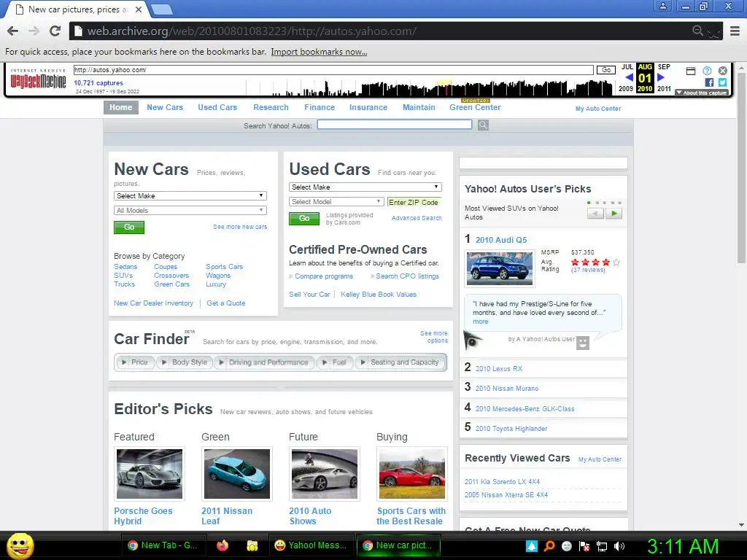Viewport: 747px width, 560px height.
Task: Share capture on Twitter
Action: tap(723, 82)
